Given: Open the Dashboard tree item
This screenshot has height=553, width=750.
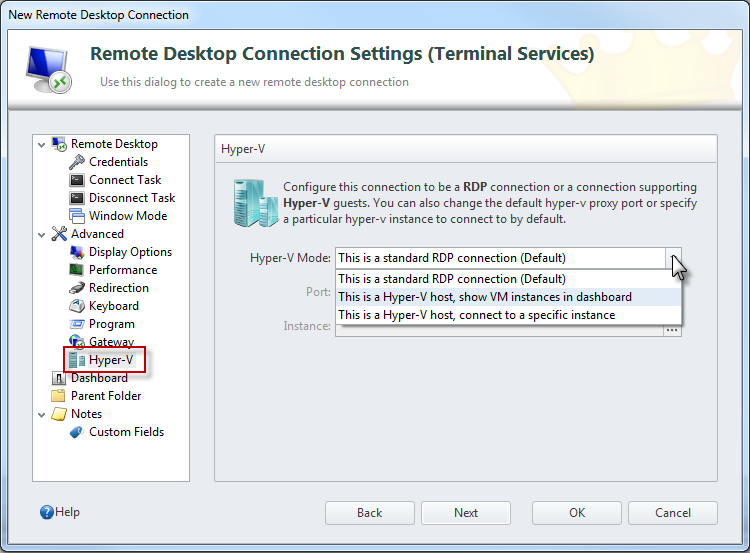Looking at the screenshot, I should [98, 378].
